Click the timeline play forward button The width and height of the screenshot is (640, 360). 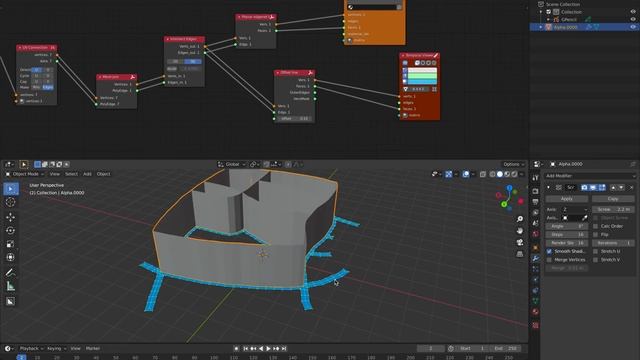coord(269,349)
